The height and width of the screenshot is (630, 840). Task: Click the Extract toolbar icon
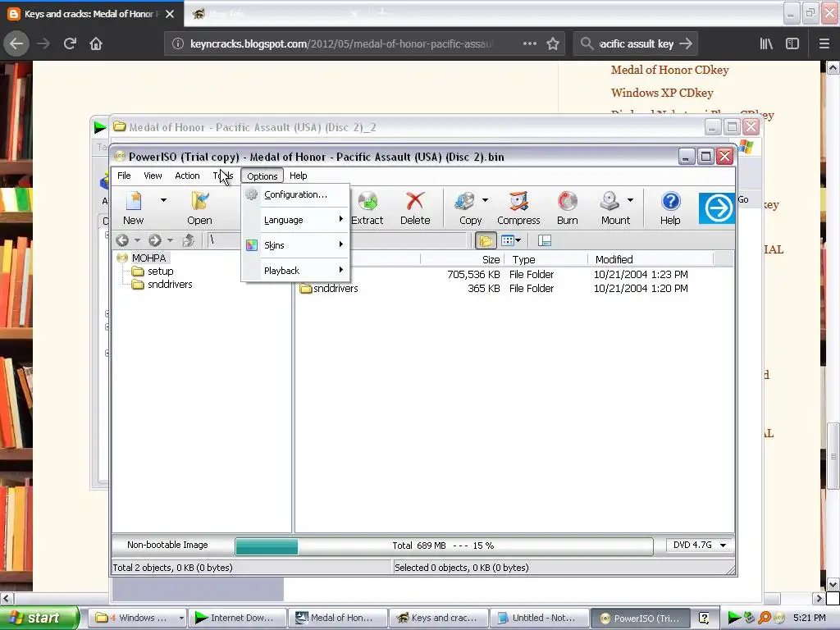click(x=367, y=208)
